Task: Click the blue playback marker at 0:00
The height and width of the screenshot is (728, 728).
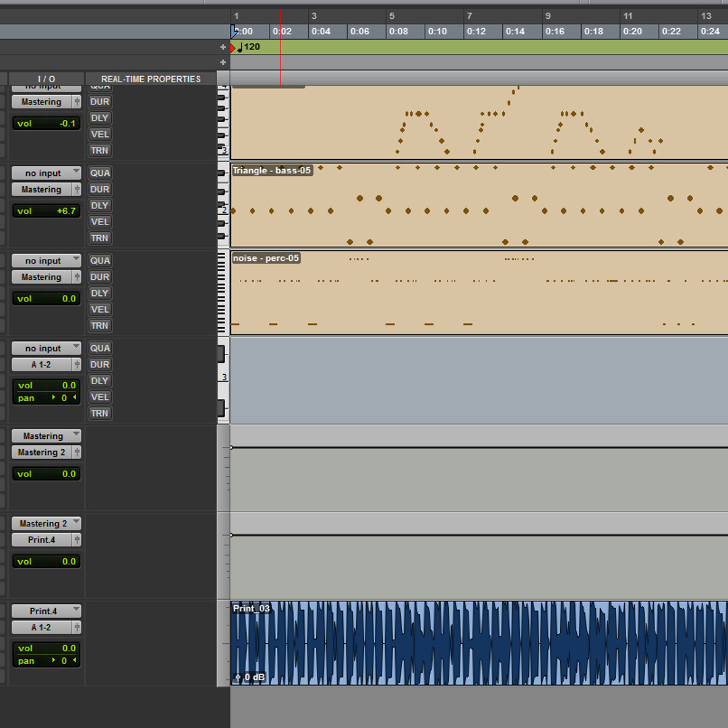Action: [x=235, y=32]
